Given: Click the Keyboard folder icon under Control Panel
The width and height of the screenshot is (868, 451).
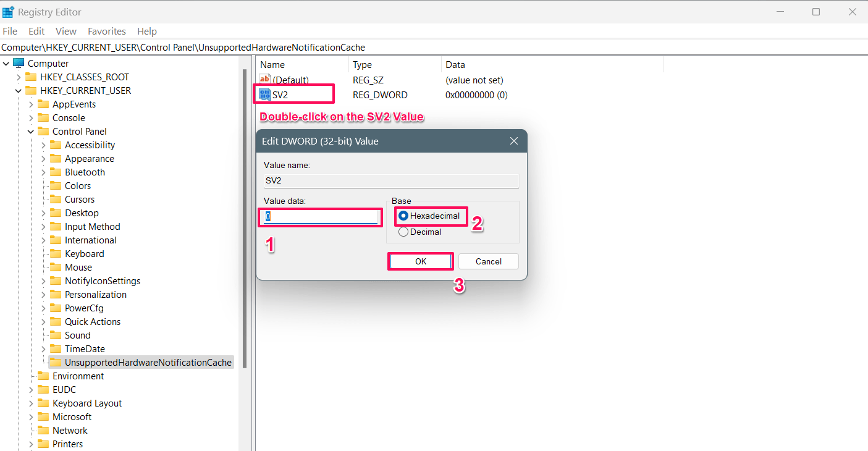Looking at the screenshot, I should pyautogui.click(x=56, y=254).
